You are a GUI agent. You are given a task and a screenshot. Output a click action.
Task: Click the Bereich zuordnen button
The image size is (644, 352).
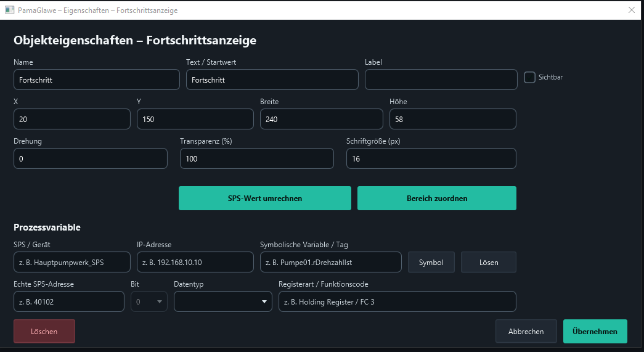[x=436, y=199]
